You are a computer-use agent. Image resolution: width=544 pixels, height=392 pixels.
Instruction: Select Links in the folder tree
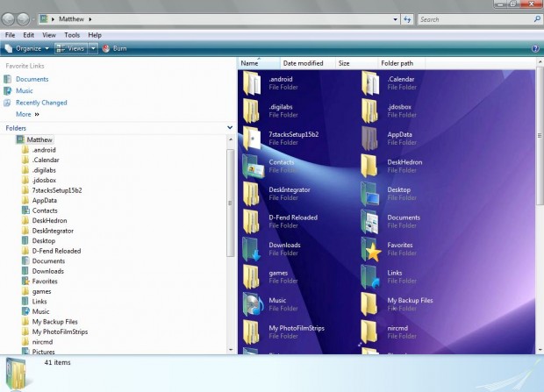(x=39, y=302)
